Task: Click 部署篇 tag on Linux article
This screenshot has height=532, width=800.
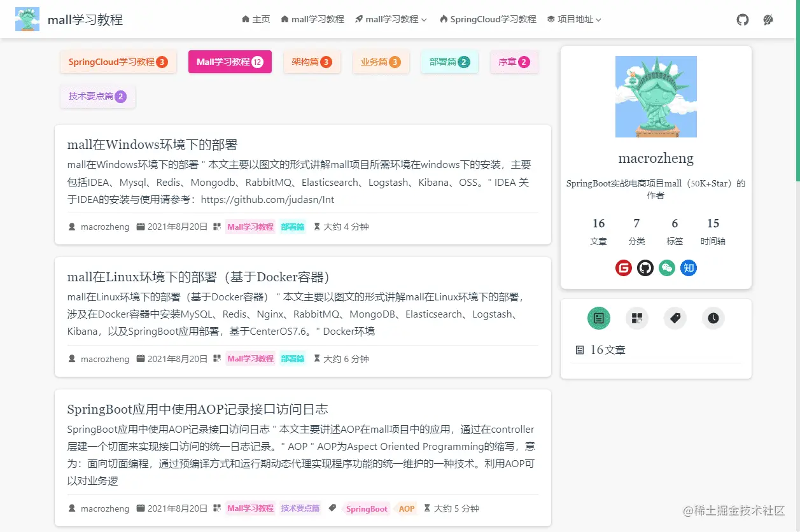Action: tap(293, 359)
